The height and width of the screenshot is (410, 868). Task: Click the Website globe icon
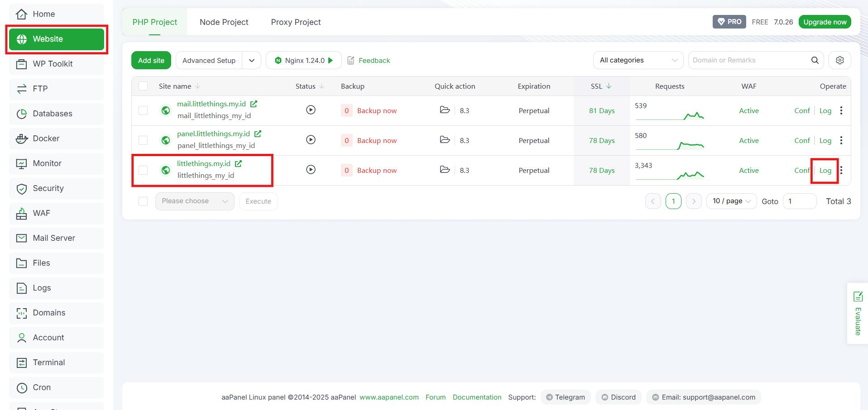(x=21, y=39)
